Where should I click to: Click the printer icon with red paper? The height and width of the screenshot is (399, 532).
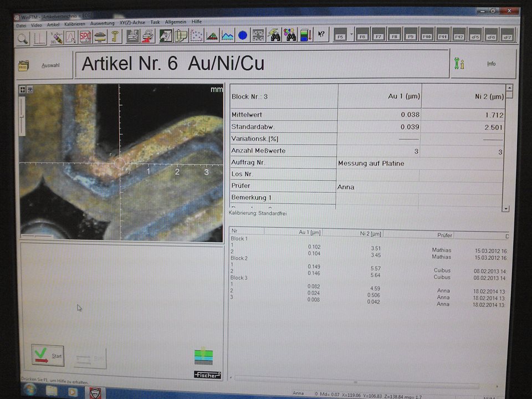[148, 35]
